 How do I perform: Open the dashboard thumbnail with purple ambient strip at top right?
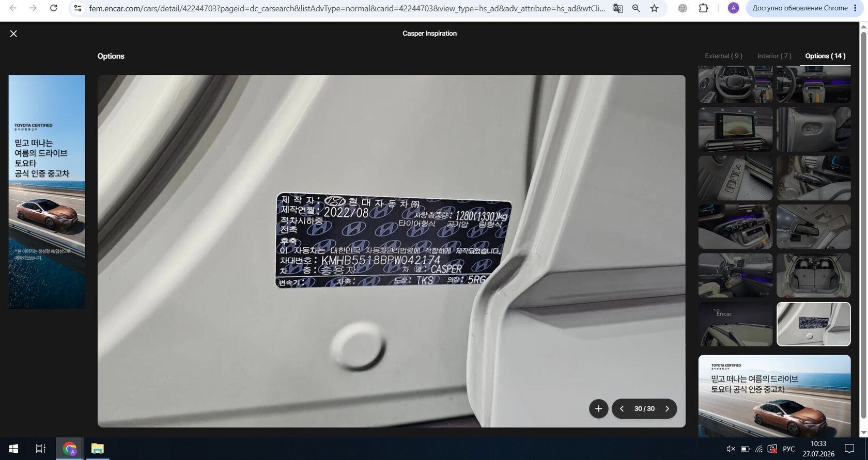tap(813, 85)
